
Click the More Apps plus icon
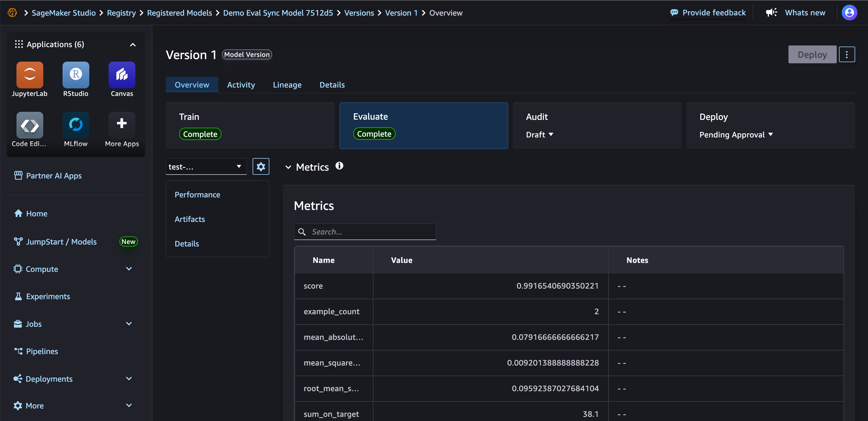[x=122, y=124]
